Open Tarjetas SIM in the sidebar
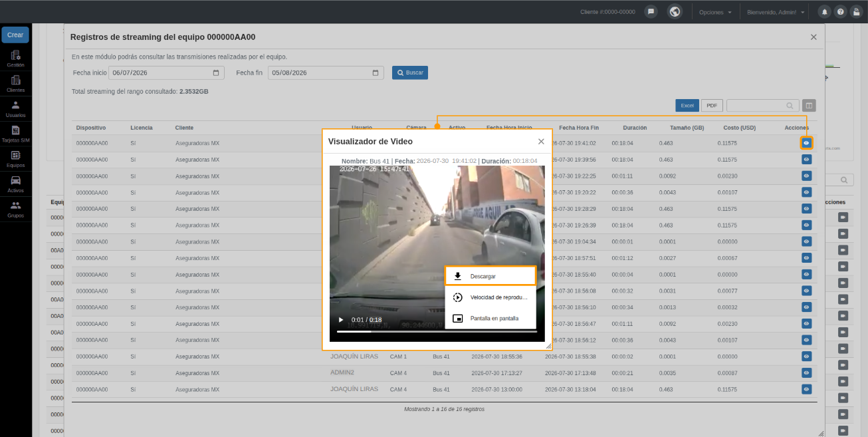Screen dimensions: 868x437 coord(15,134)
